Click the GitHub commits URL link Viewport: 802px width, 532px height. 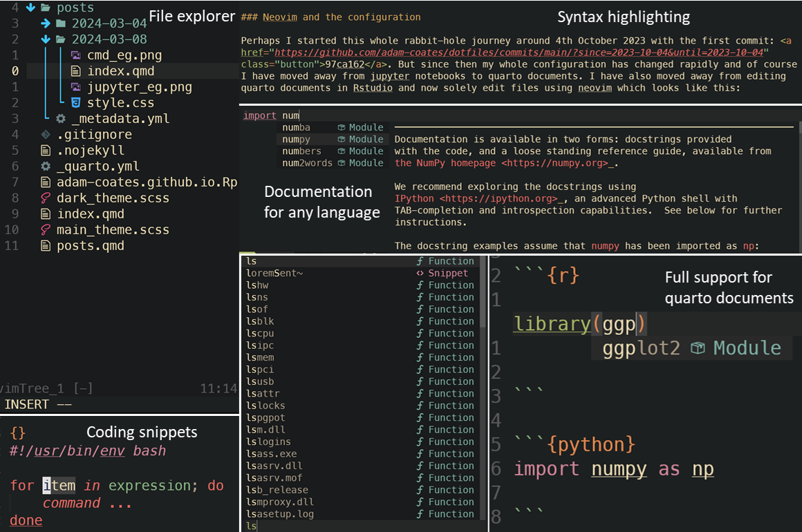(519, 52)
